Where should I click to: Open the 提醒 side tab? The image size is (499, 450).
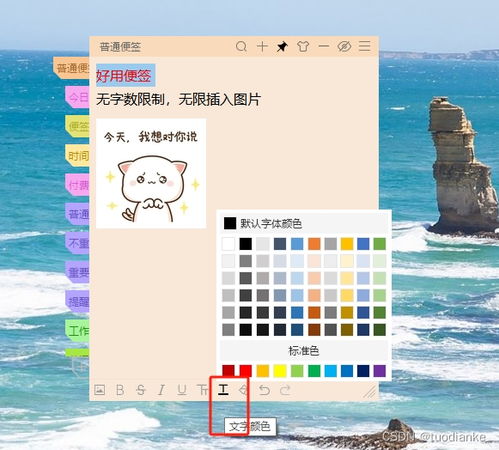coord(77,302)
